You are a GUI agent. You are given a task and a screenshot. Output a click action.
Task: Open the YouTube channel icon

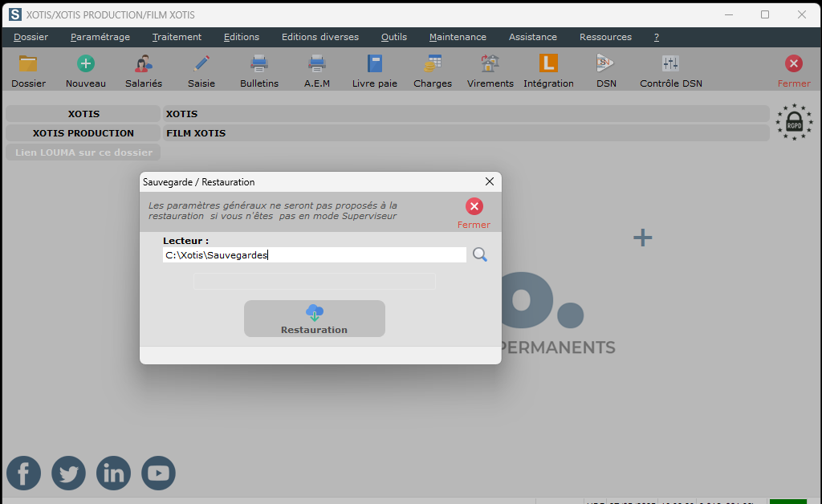[x=158, y=473]
